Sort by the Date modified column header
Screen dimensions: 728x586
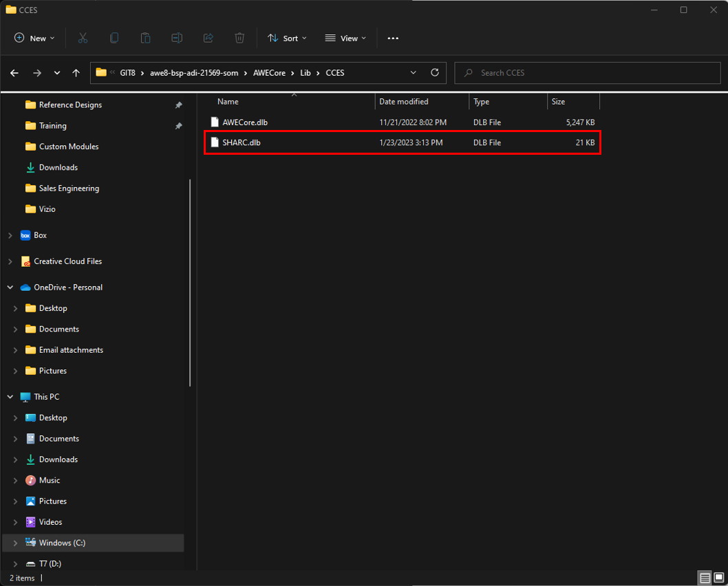click(x=404, y=102)
